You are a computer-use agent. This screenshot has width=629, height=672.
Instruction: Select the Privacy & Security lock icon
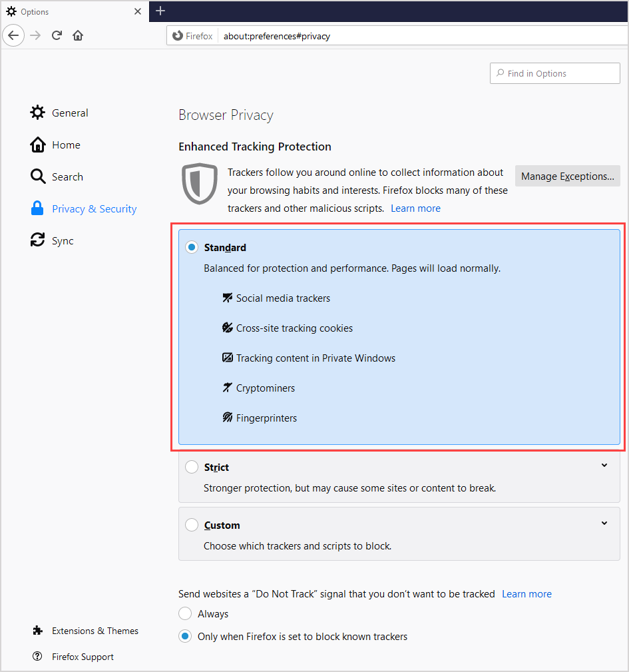point(38,208)
